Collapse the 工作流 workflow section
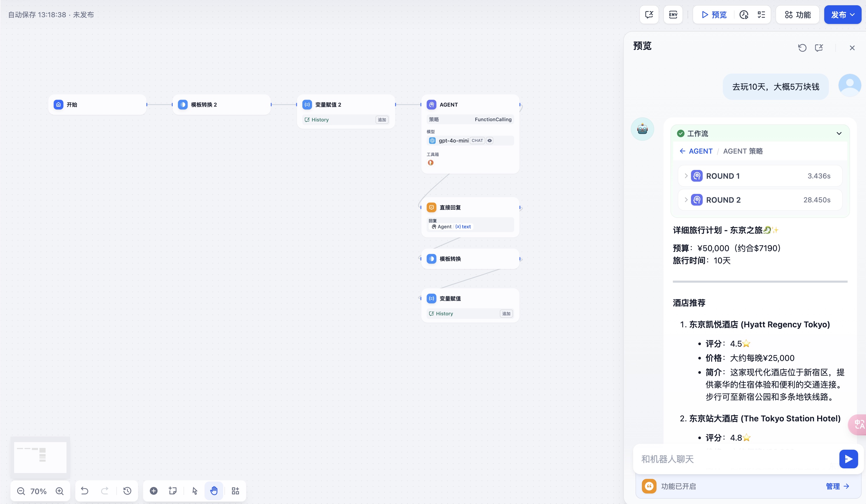Image resolution: width=866 pixels, height=504 pixels. click(839, 133)
